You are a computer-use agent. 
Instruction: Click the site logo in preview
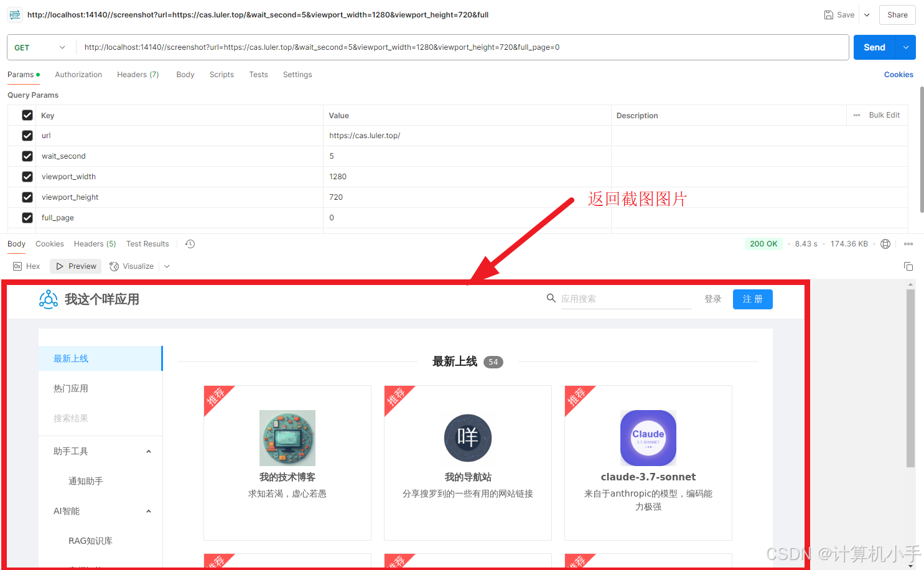coord(49,299)
